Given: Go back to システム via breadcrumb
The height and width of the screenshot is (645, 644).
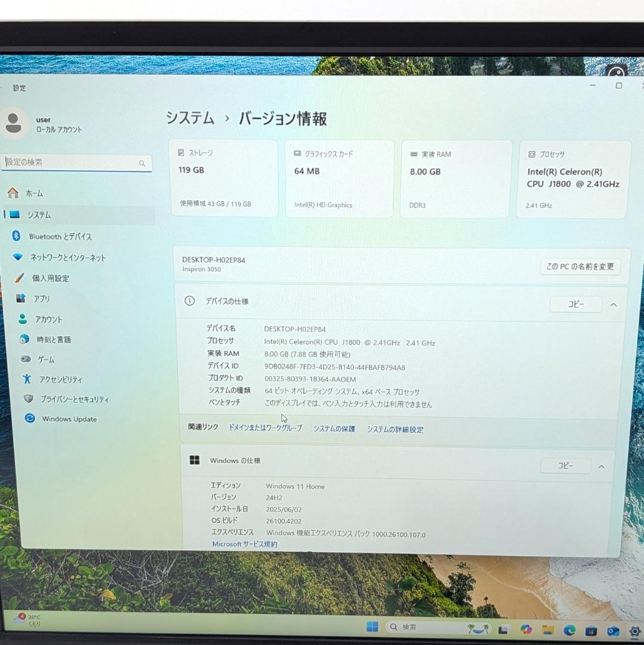Looking at the screenshot, I should [x=190, y=118].
